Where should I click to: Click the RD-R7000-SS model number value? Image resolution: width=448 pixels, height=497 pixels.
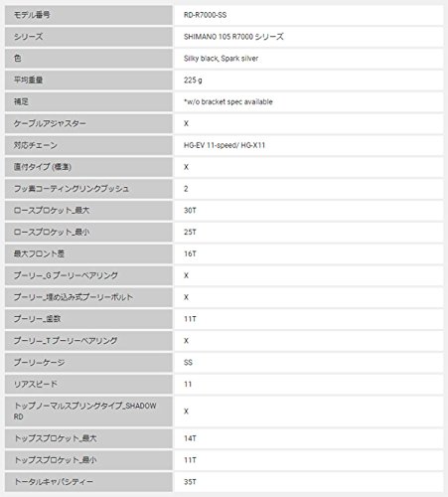(205, 15)
